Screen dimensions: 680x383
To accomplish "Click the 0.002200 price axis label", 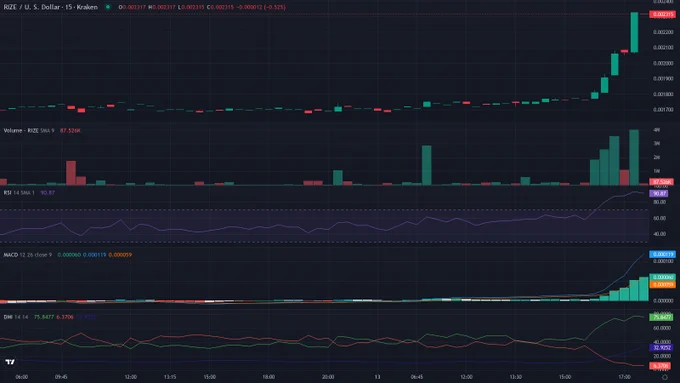I will click(x=663, y=32).
